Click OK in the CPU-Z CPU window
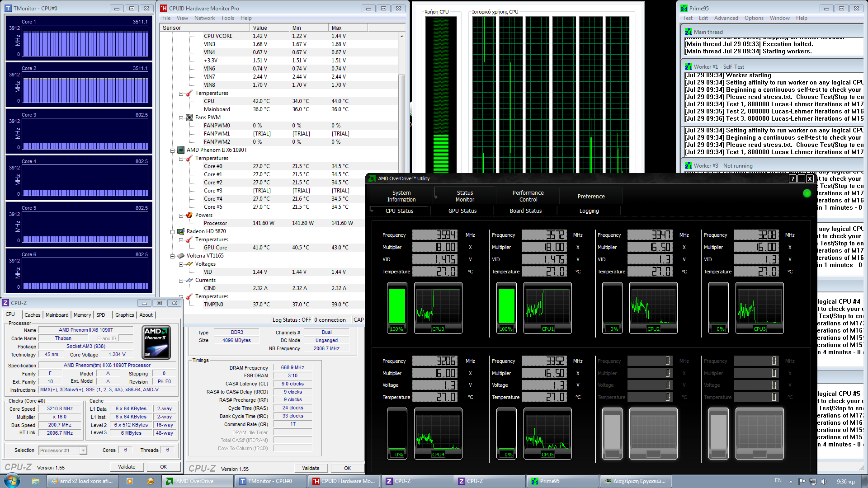 tap(163, 467)
